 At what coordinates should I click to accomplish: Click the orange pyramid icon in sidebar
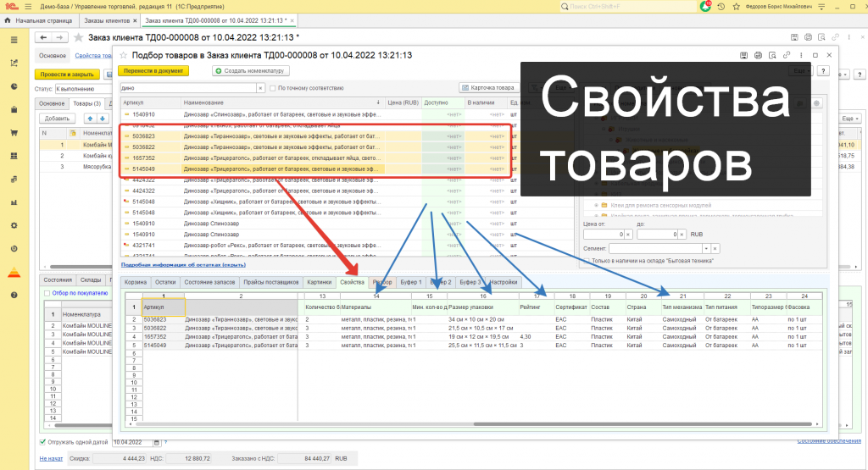(x=14, y=273)
